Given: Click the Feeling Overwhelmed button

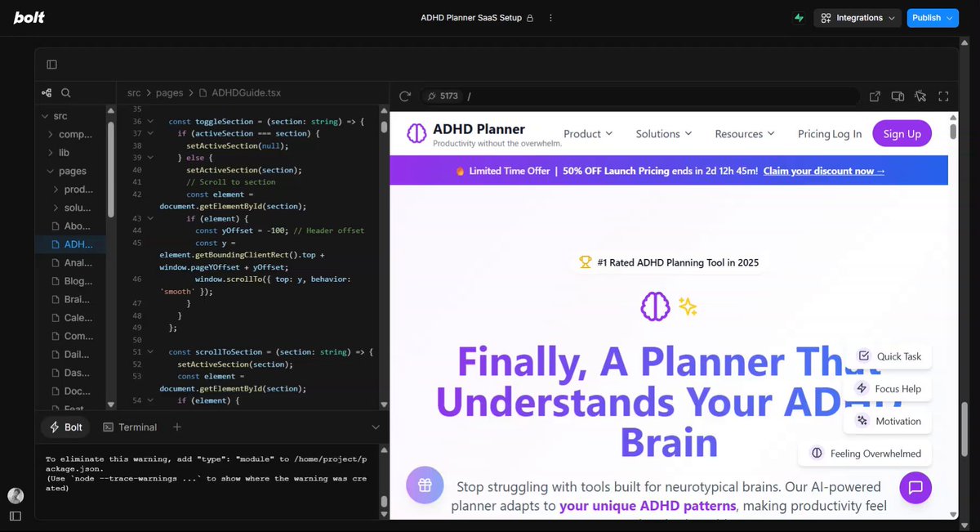Looking at the screenshot, I should pyautogui.click(x=866, y=454).
